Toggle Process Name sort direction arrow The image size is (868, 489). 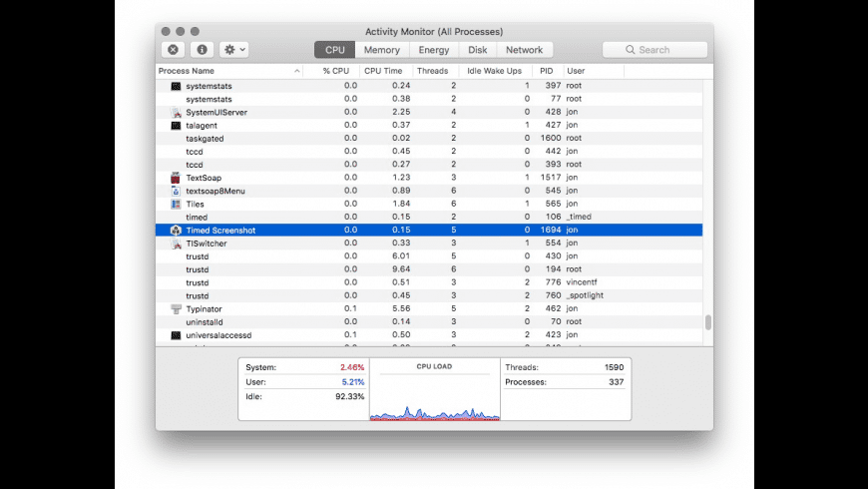point(296,71)
